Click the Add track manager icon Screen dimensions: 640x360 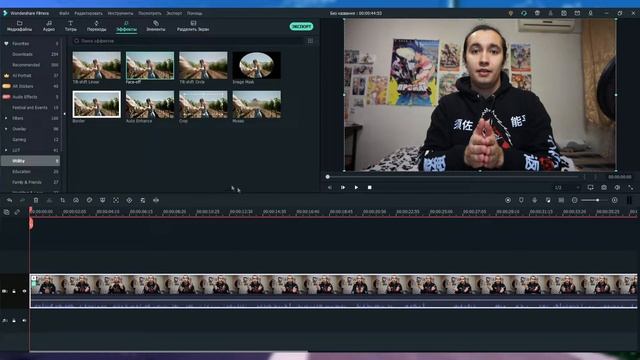(x=7, y=212)
